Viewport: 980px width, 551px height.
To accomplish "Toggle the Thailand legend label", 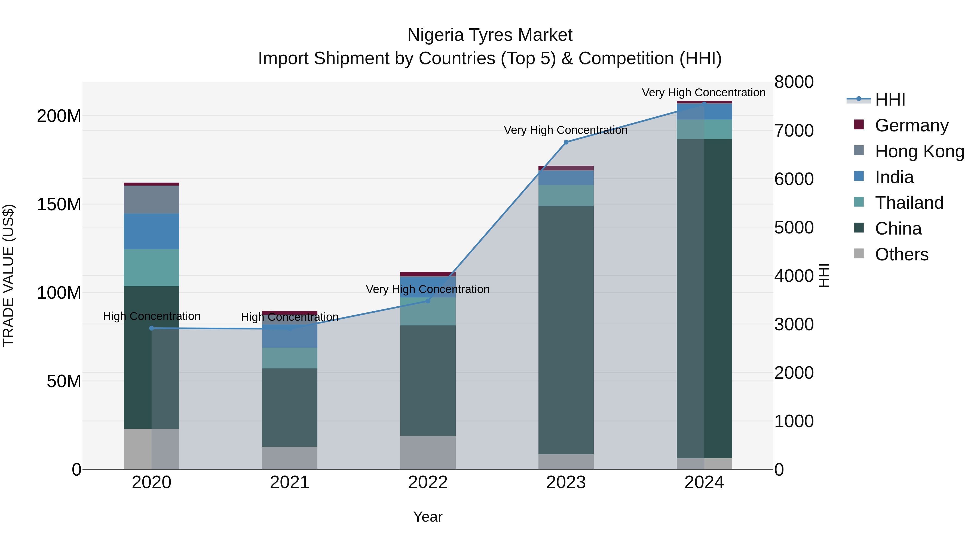I will [x=909, y=203].
